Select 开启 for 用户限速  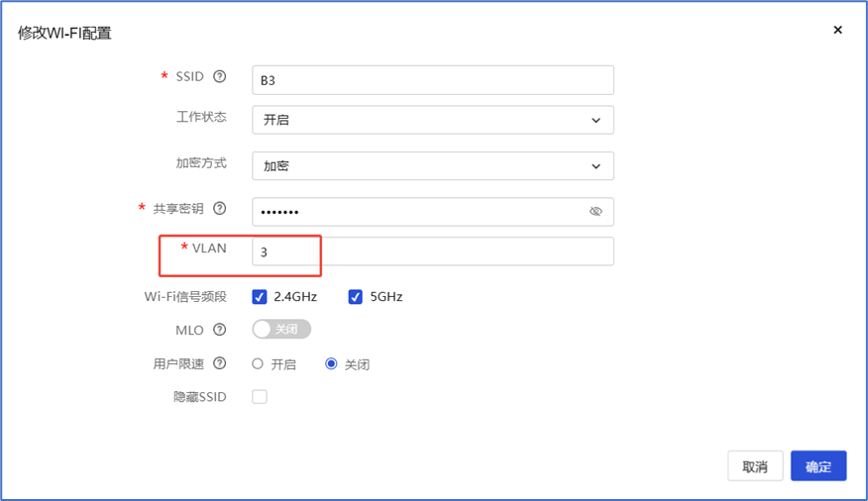(x=258, y=364)
